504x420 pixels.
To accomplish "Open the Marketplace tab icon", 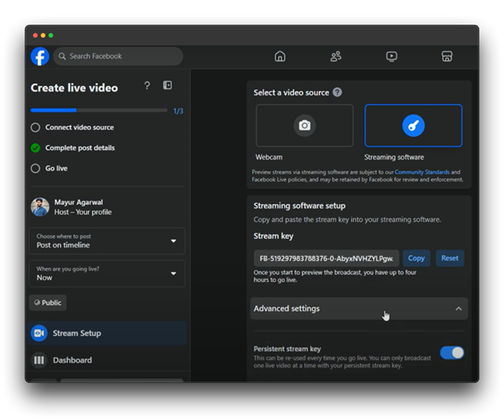I will 447,57.
